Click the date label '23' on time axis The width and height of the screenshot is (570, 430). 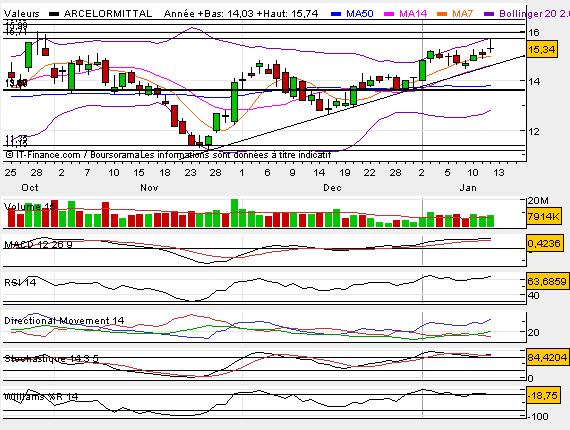point(190,173)
